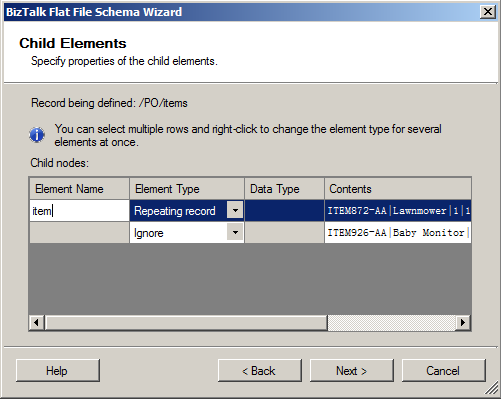
Task: Click the horizontal scrollbar track right of thumb
Action: coord(391,322)
